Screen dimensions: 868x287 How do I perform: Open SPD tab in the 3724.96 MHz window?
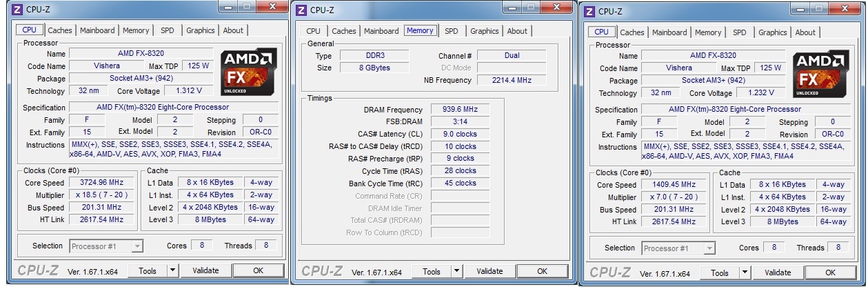point(168,30)
